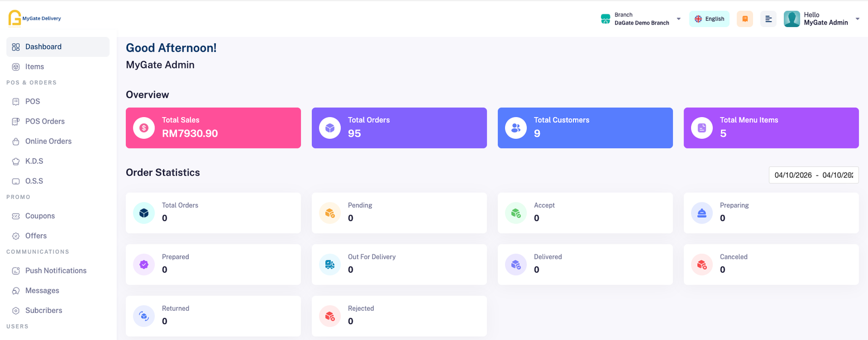
Task: Click the orange notification icon in header
Action: click(x=744, y=19)
